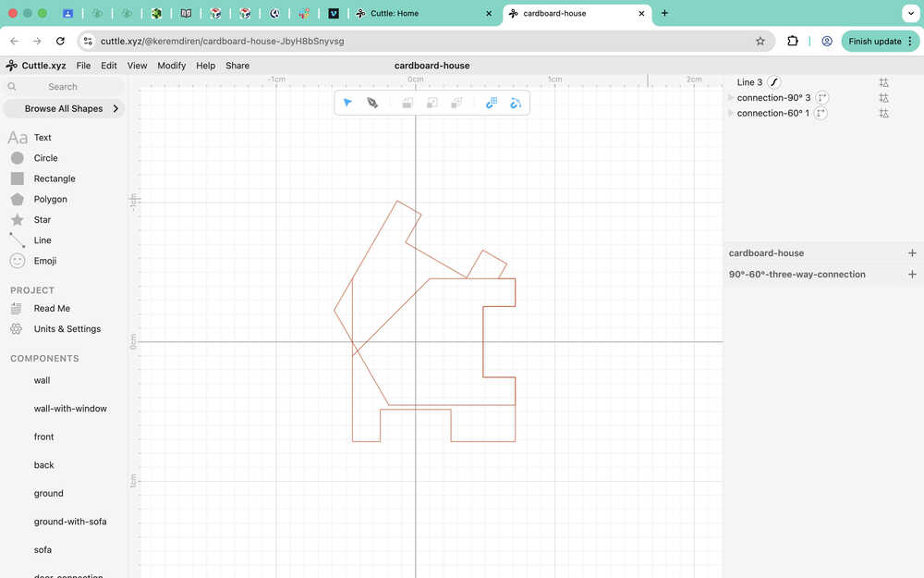Open a new browser tab
924x578 pixels.
[x=664, y=13]
